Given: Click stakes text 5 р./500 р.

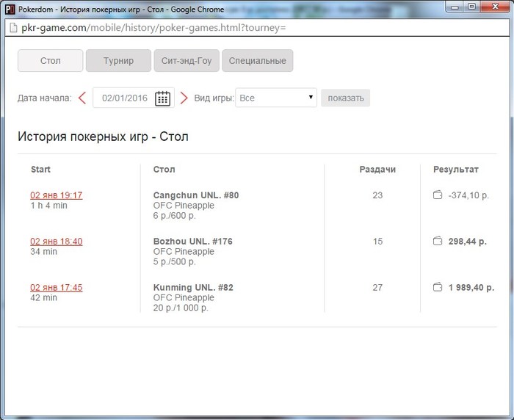Looking at the screenshot, I should coord(175,262).
